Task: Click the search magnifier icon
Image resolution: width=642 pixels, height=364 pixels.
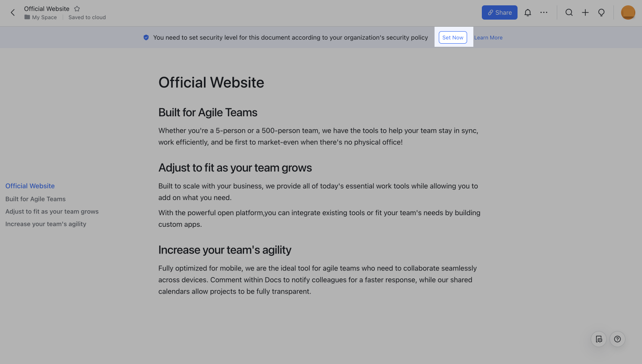Action: (x=569, y=12)
